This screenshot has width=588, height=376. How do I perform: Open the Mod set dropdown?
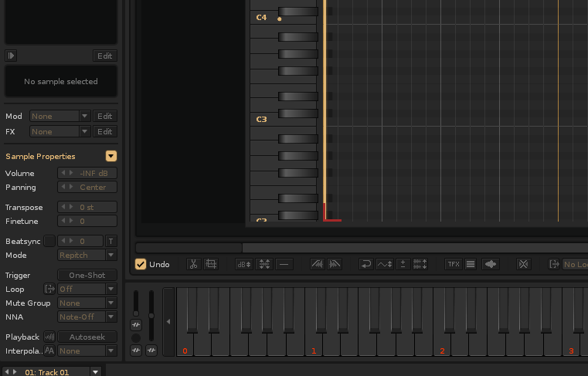[60, 116]
